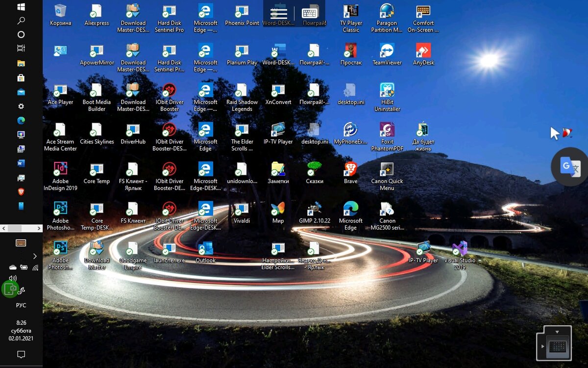Launch Cities Skylines desktop shortcut

coord(97,134)
